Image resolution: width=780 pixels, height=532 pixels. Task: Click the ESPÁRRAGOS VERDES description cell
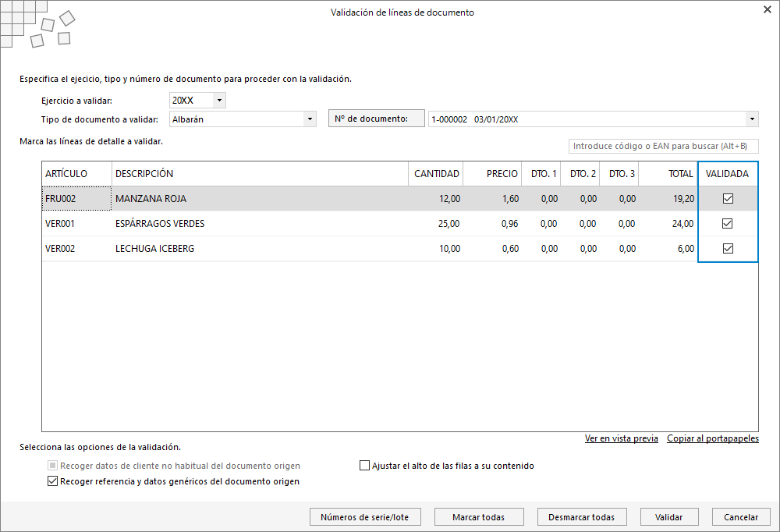(x=260, y=223)
